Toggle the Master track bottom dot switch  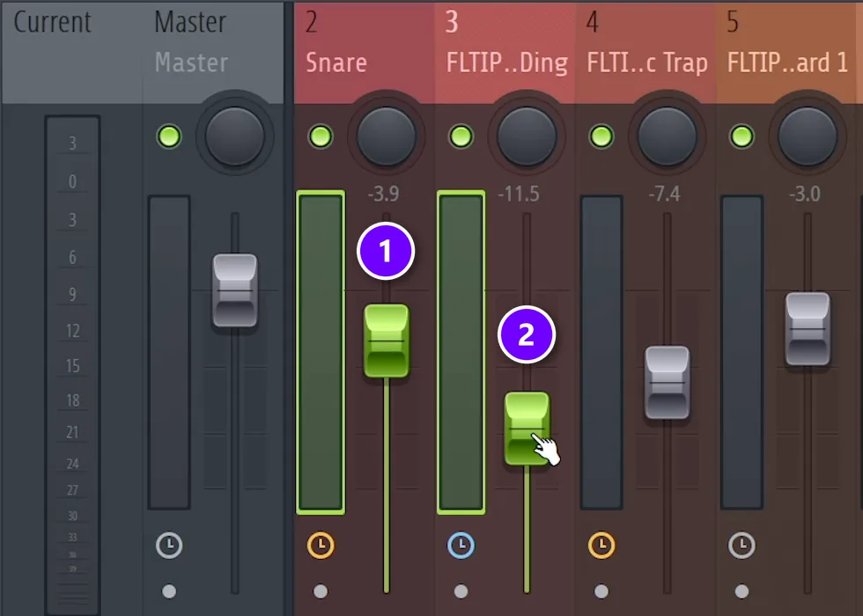pyautogui.click(x=169, y=591)
